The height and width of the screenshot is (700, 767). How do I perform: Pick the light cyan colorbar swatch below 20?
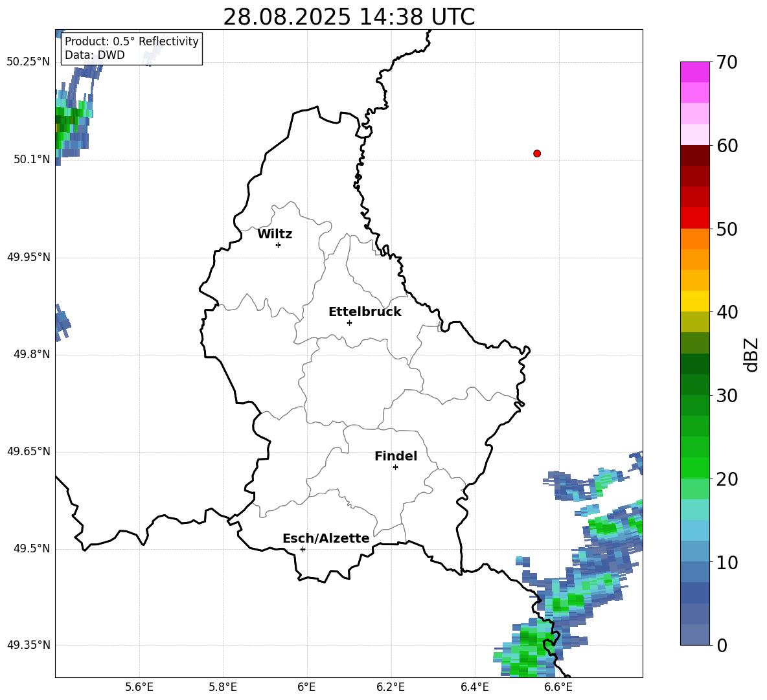(694, 510)
